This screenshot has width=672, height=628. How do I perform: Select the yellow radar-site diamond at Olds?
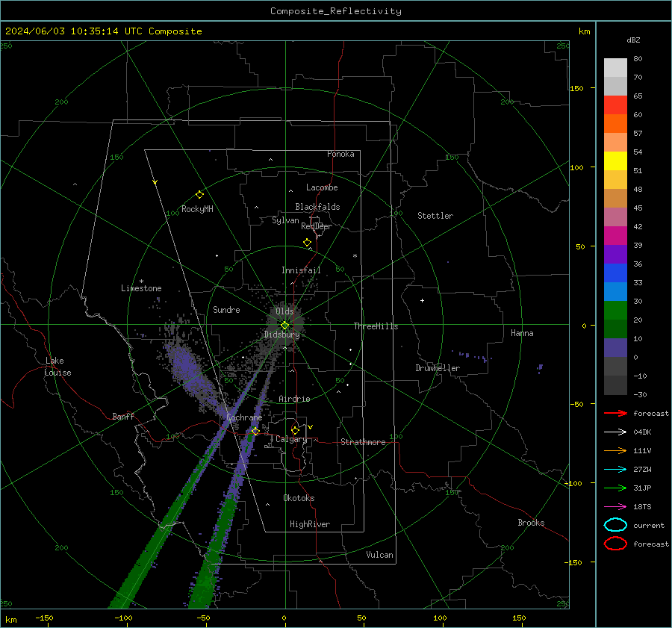click(284, 326)
